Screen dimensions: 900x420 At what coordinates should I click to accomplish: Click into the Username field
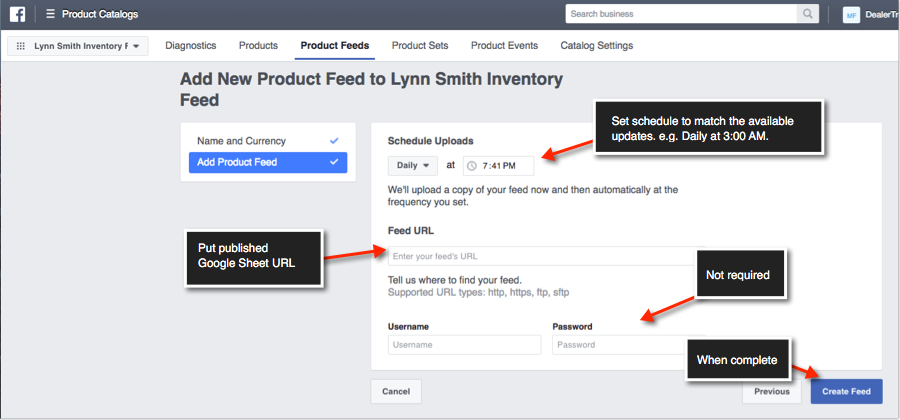tap(464, 345)
